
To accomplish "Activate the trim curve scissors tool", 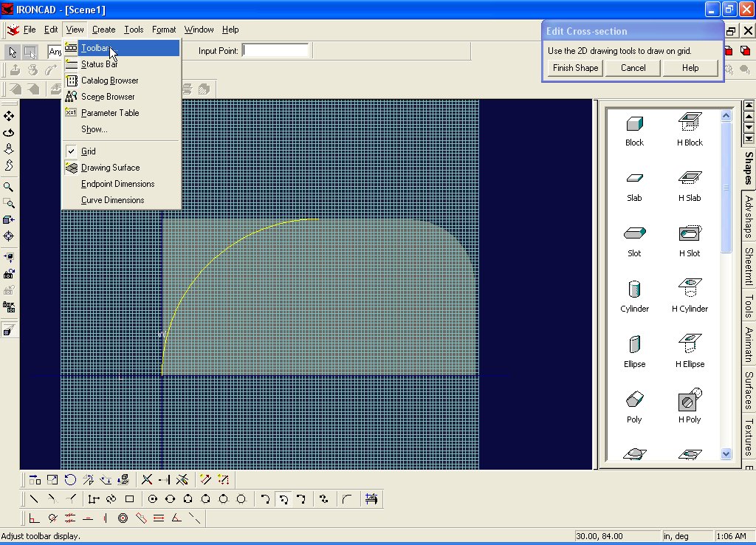I will point(147,480).
